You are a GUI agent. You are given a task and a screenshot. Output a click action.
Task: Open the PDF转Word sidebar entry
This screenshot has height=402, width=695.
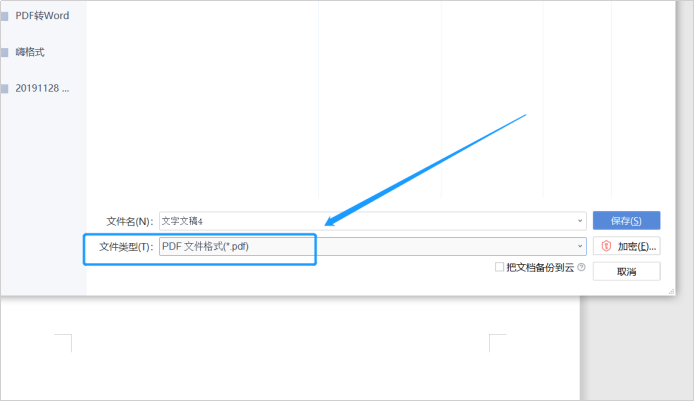tap(42, 16)
